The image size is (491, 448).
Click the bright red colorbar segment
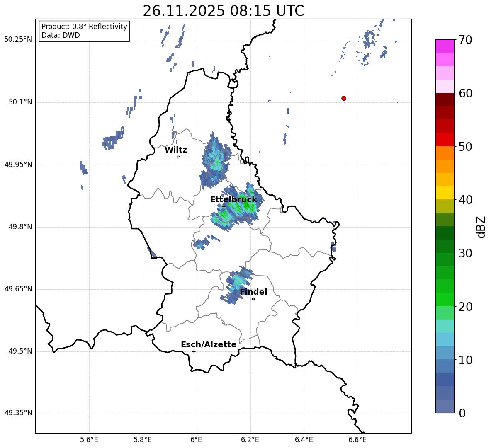pos(445,140)
